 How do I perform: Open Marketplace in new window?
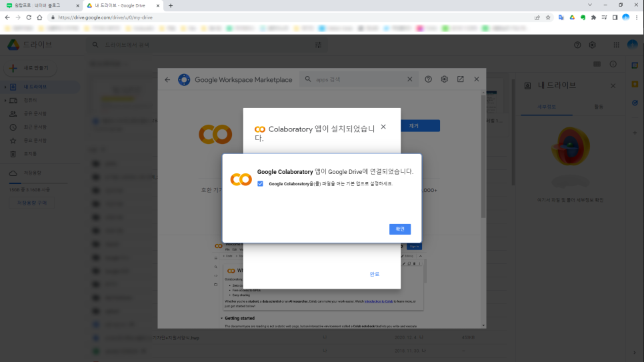pos(461,79)
